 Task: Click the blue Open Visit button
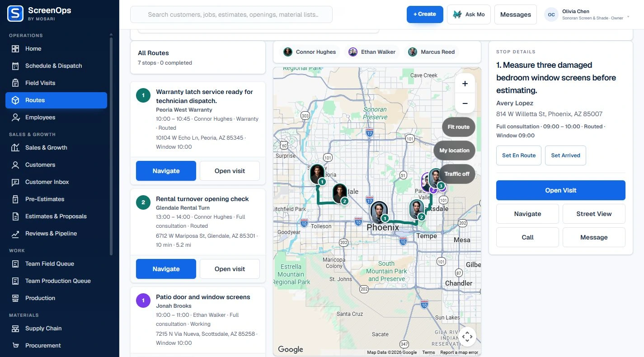click(561, 190)
